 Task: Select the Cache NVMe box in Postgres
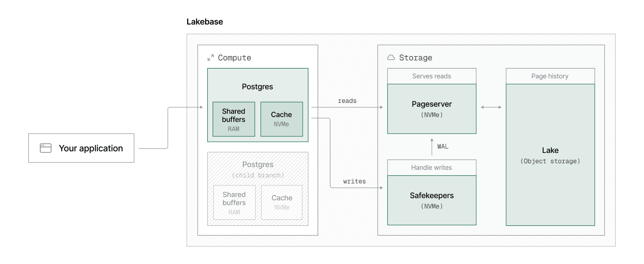[281, 119]
